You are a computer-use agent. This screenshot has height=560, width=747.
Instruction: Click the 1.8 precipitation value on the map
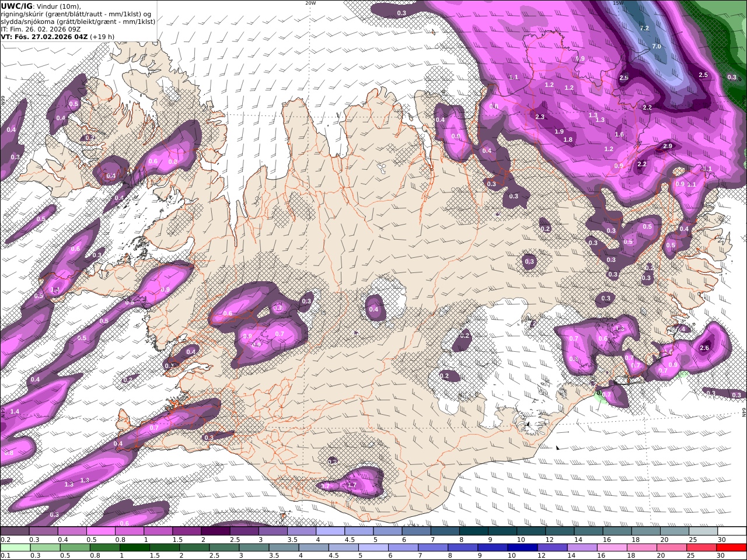[x=568, y=139]
